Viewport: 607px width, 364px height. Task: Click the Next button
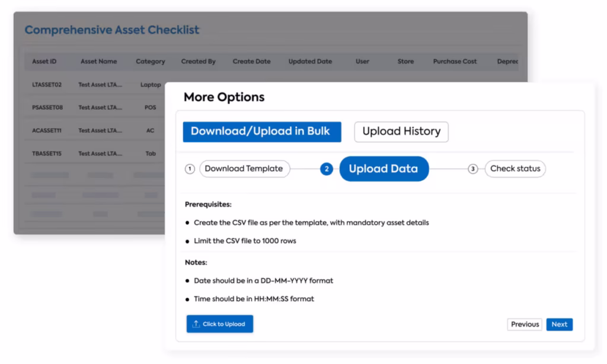pos(559,324)
